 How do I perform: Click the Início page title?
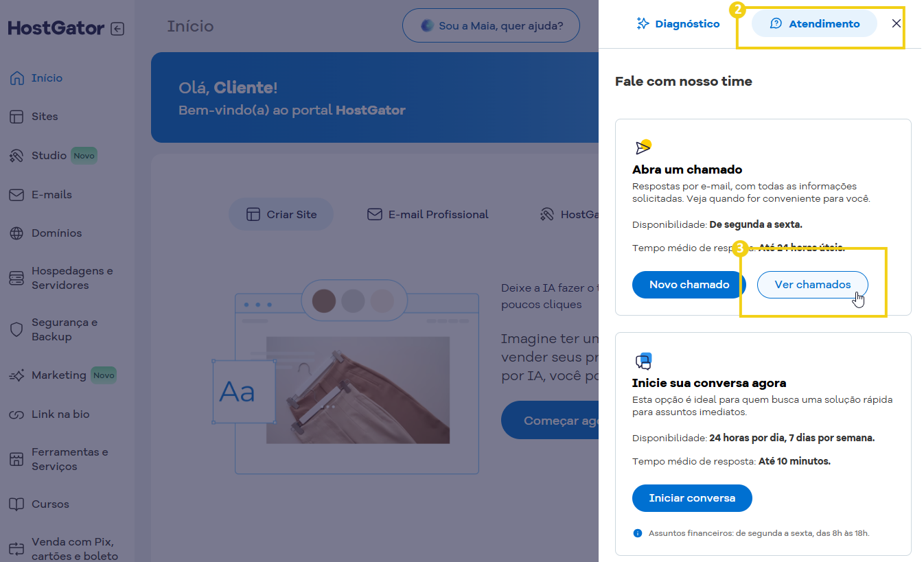pyautogui.click(x=190, y=27)
